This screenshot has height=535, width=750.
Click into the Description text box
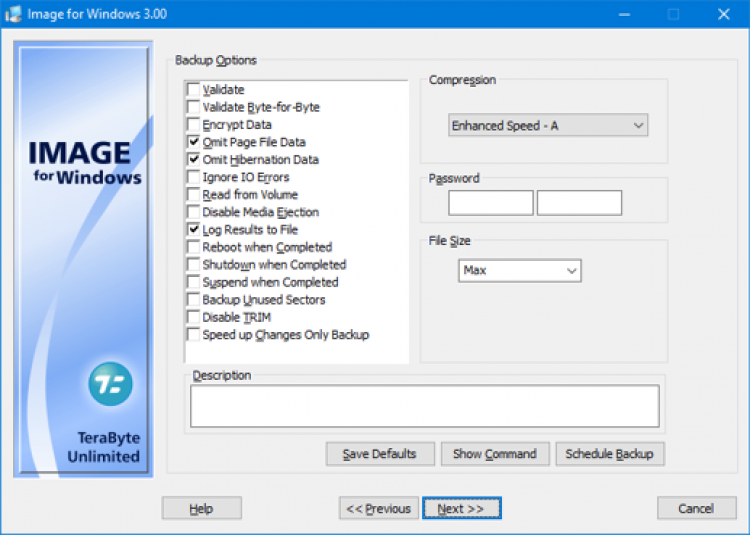point(425,406)
